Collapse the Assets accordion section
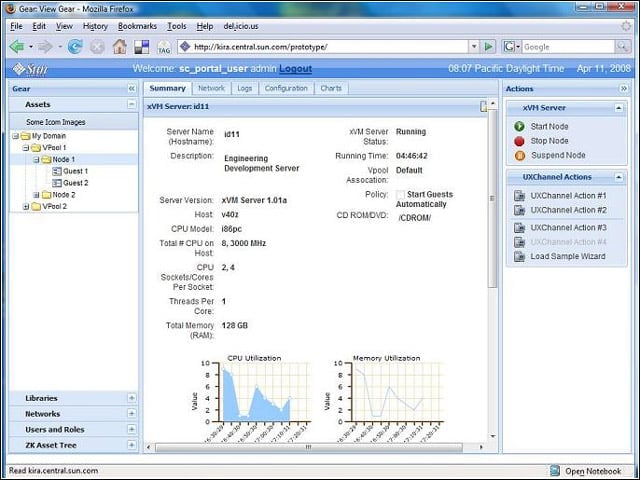640x480 pixels. [131, 104]
